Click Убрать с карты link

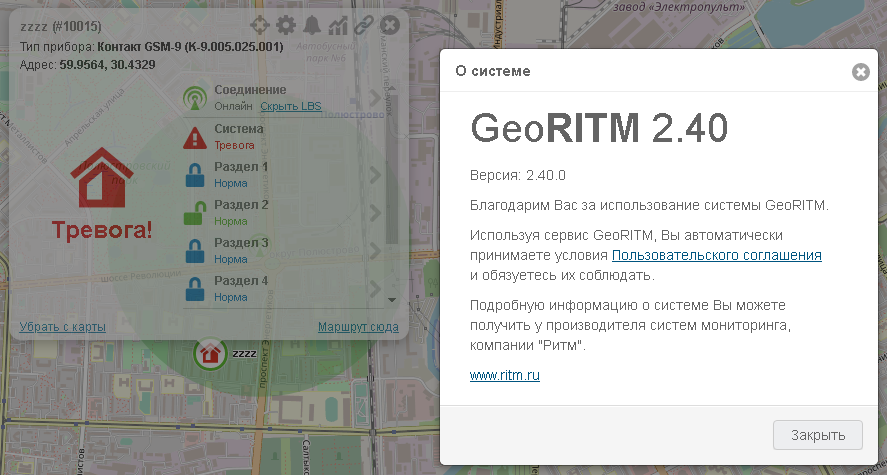coord(63,327)
